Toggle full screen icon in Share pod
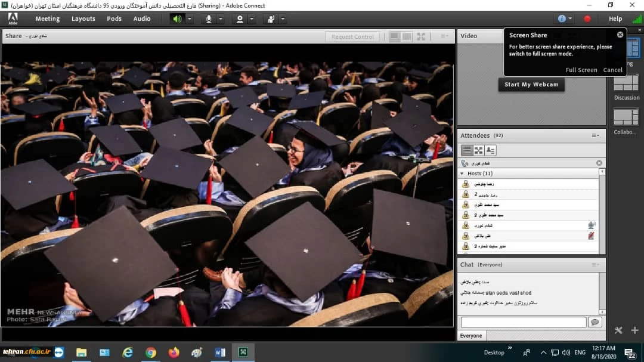Image resolution: width=644 pixels, height=362 pixels. (x=421, y=36)
